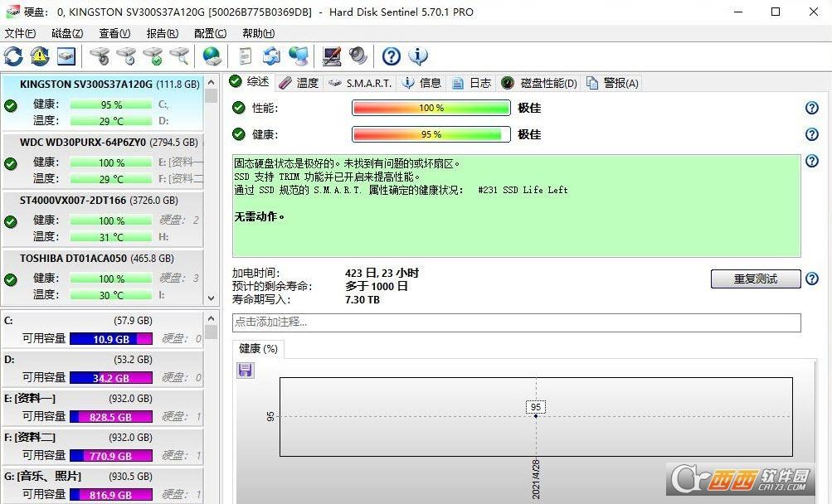Switch to the 综述 tab

coord(250,82)
